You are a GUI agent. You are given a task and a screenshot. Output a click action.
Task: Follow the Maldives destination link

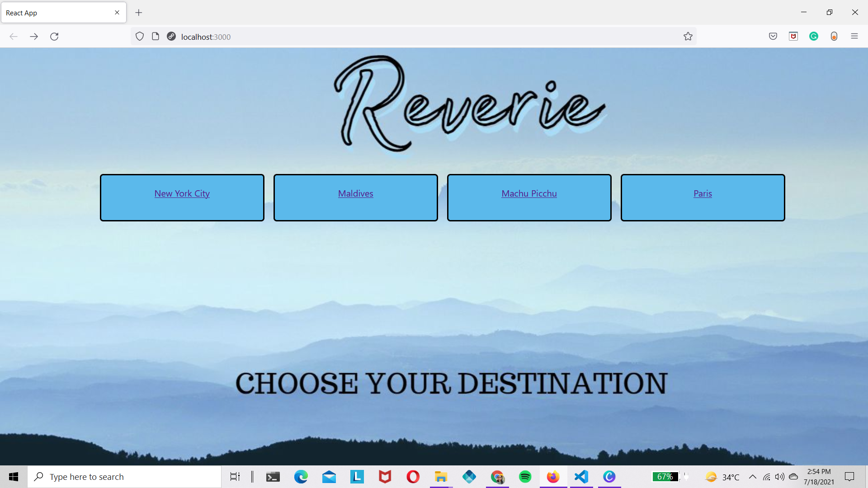tap(355, 193)
